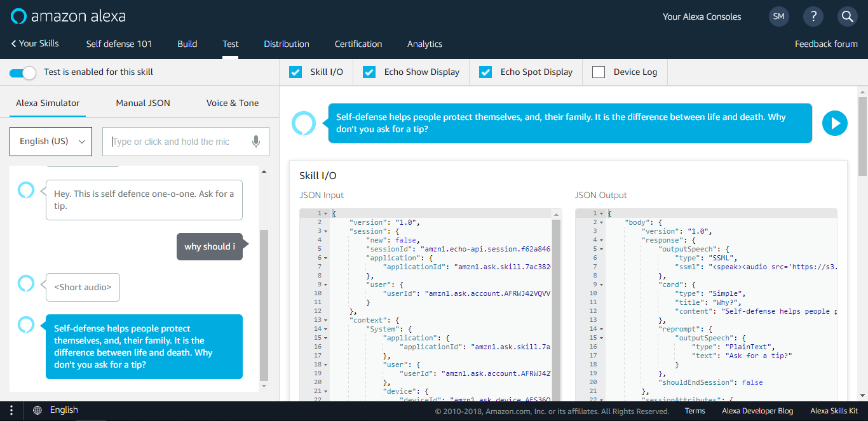The image size is (868, 421).
Task: Click the JSON Output label
Action: click(601, 195)
